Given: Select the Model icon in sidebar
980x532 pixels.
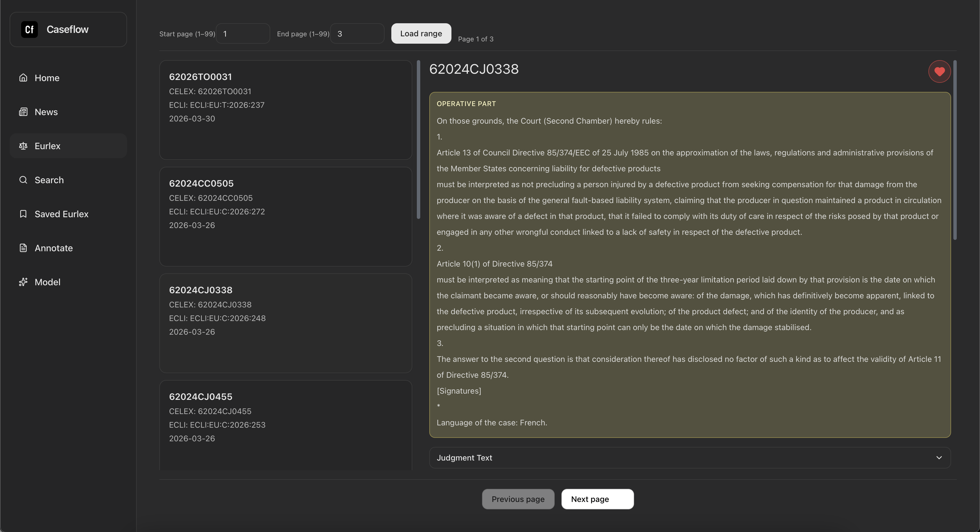Looking at the screenshot, I should (23, 282).
